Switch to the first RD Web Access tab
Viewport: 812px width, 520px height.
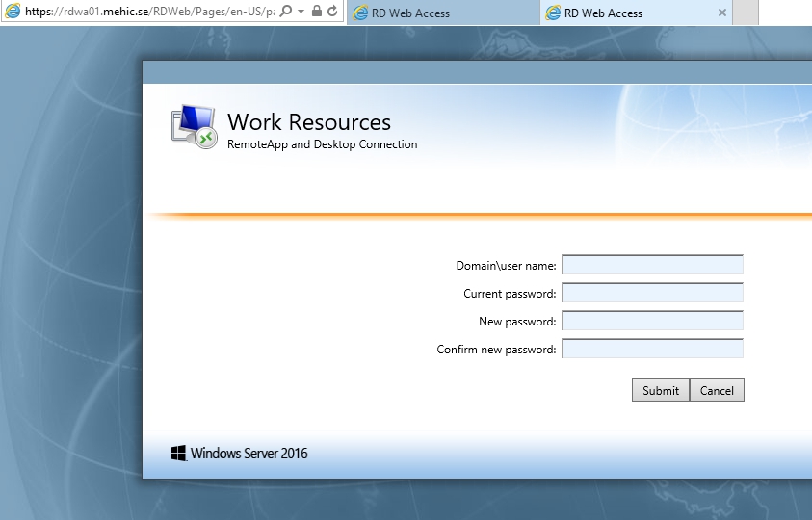(x=443, y=13)
